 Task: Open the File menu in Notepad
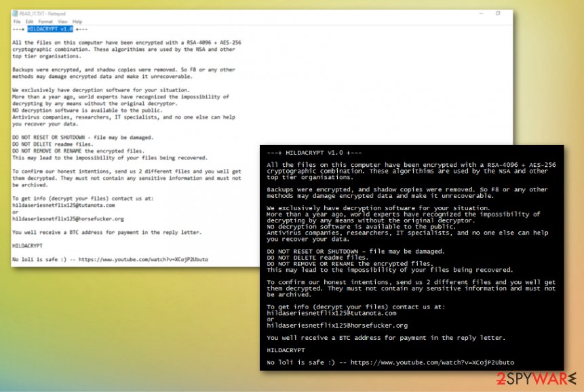click(x=17, y=22)
